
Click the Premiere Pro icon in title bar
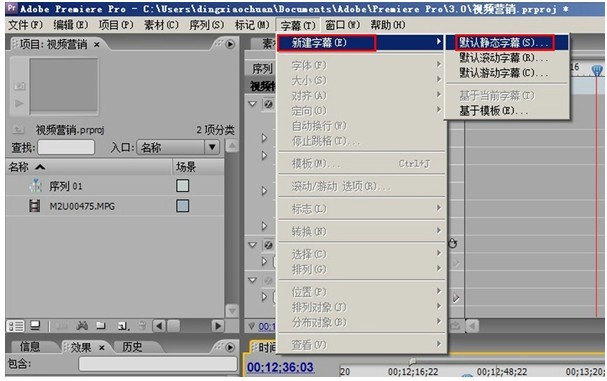[12, 8]
